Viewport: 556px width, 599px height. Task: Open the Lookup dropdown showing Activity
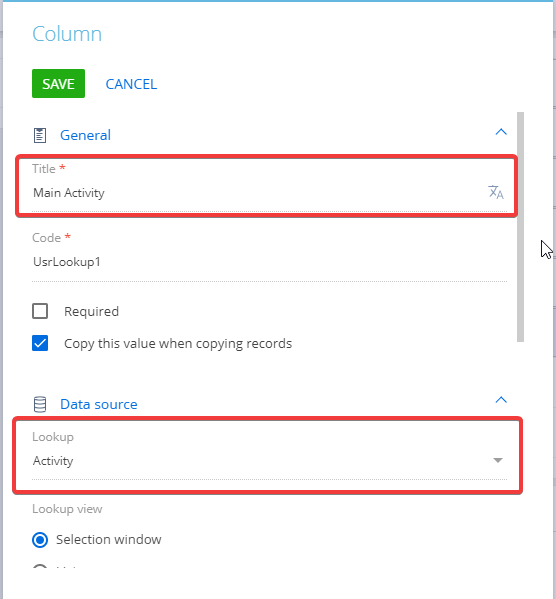(x=269, y=461)
